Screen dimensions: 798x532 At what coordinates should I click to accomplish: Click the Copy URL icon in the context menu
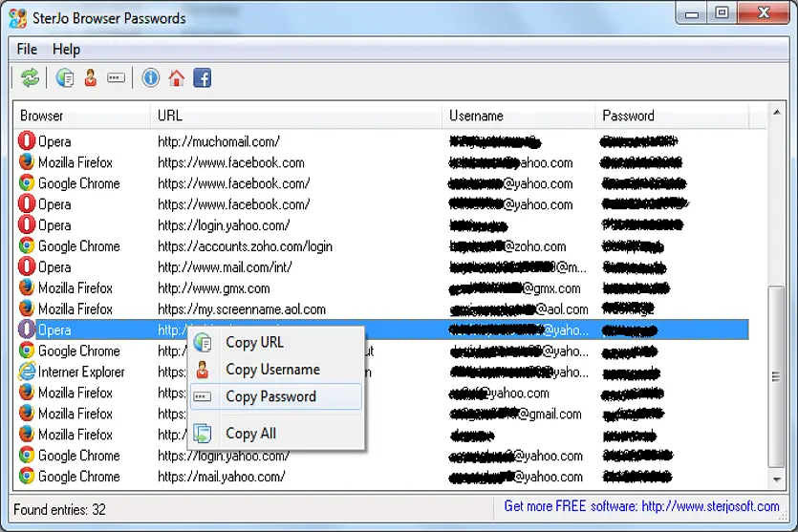click(203, 342)
